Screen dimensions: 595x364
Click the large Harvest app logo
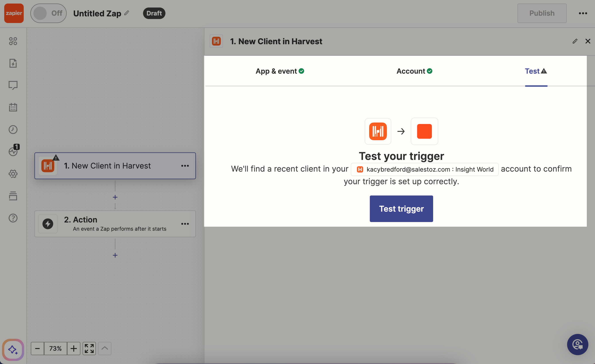(378, 131)
